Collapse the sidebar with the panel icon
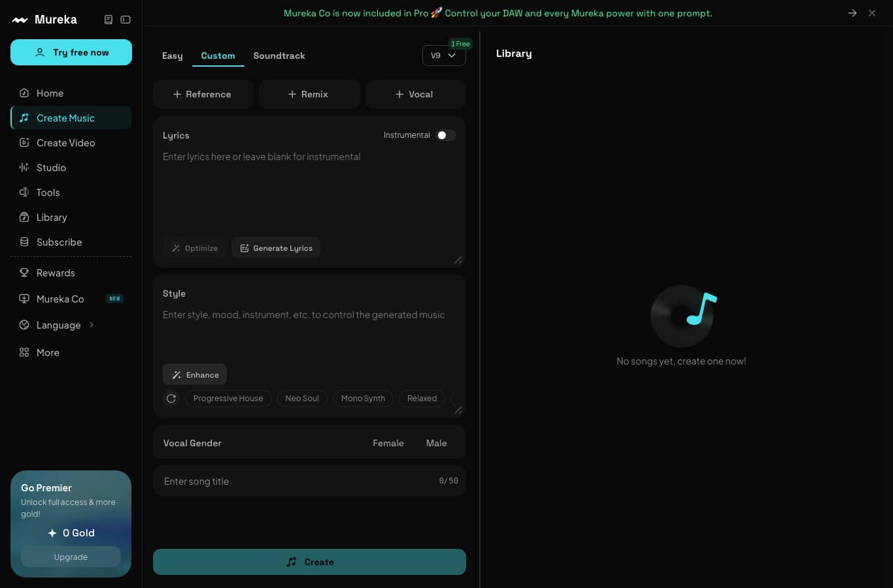Image resolution: width=893 pixels, height=588 pixels. tap(126, 20)
